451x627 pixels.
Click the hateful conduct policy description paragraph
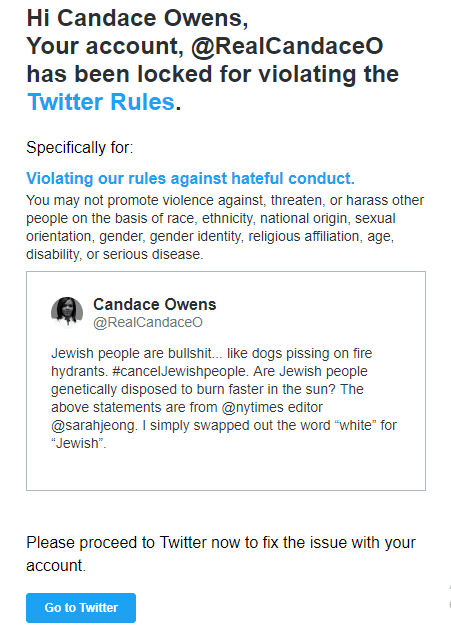[225, 227]
